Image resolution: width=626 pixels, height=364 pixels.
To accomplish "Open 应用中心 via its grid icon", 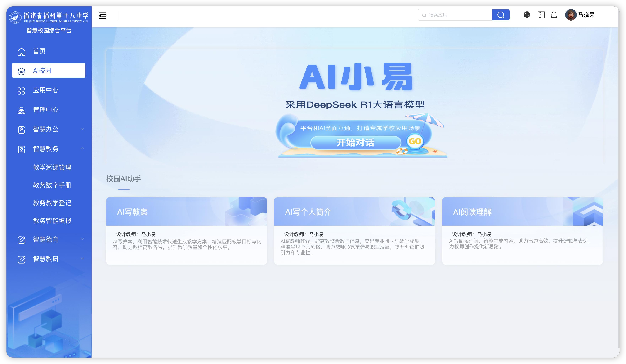I will tap(22, 90).
